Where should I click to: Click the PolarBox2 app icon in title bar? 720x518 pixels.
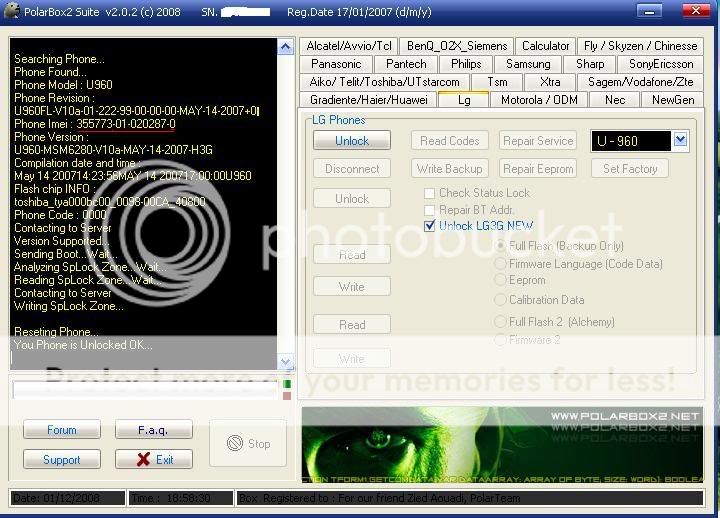(11, 11)
